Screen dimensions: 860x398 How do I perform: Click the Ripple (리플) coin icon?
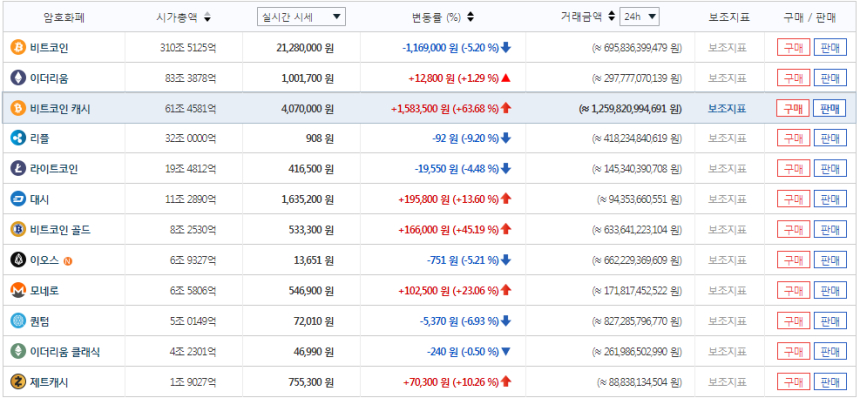18,139
